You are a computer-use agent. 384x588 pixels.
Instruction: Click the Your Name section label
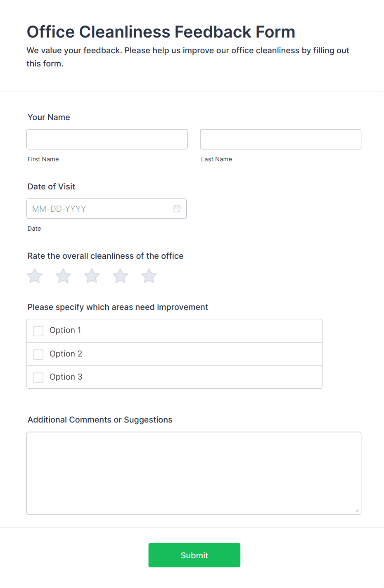point(49,117)
